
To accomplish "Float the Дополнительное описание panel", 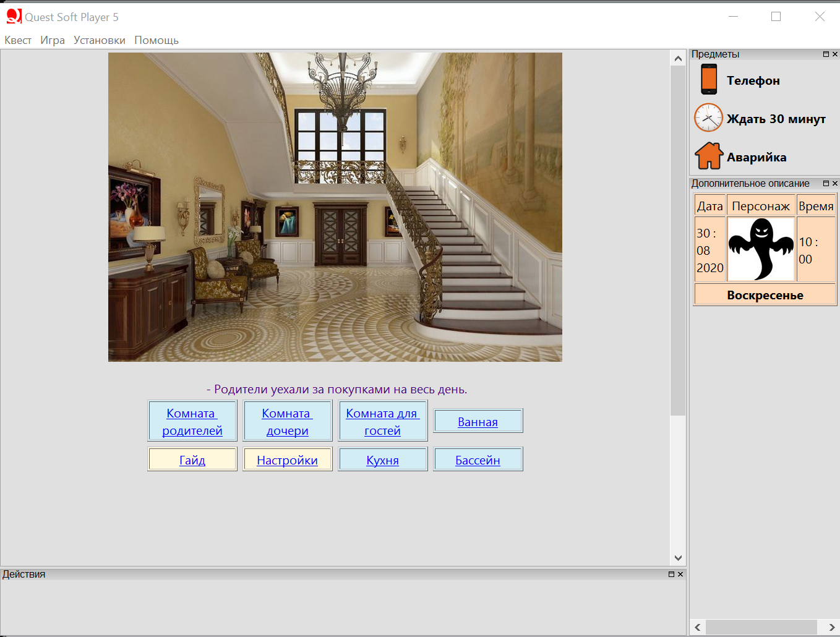I will tap(826, 184).
